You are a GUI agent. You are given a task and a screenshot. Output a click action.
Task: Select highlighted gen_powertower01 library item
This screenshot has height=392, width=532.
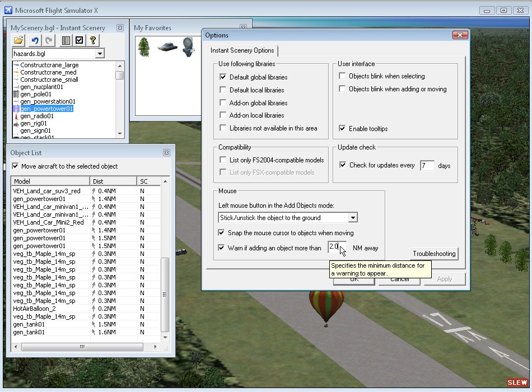(46, 109)
